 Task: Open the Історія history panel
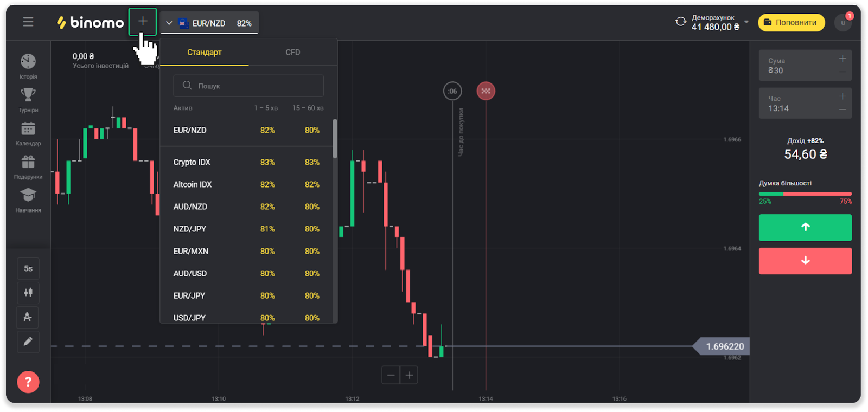coord(28,66)
